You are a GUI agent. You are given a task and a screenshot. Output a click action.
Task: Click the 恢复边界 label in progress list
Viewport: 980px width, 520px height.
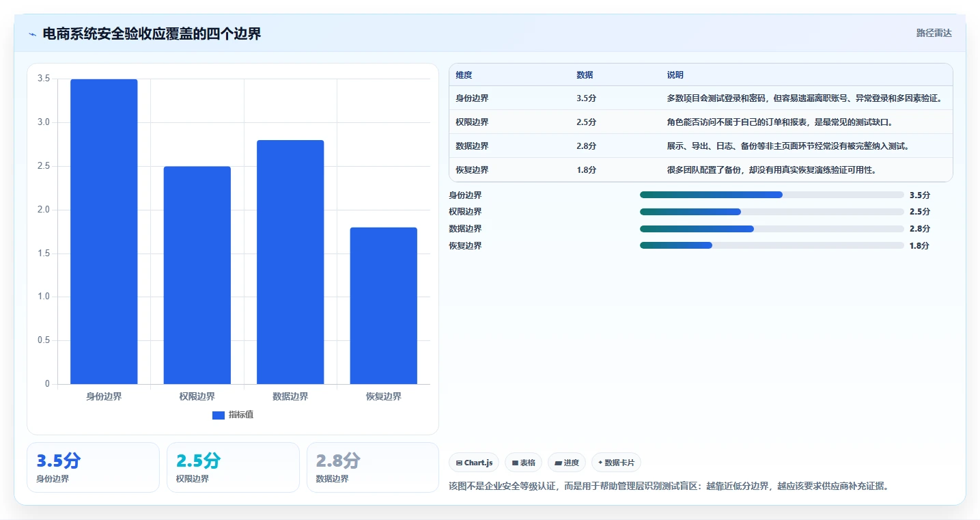tap(465, 245)
